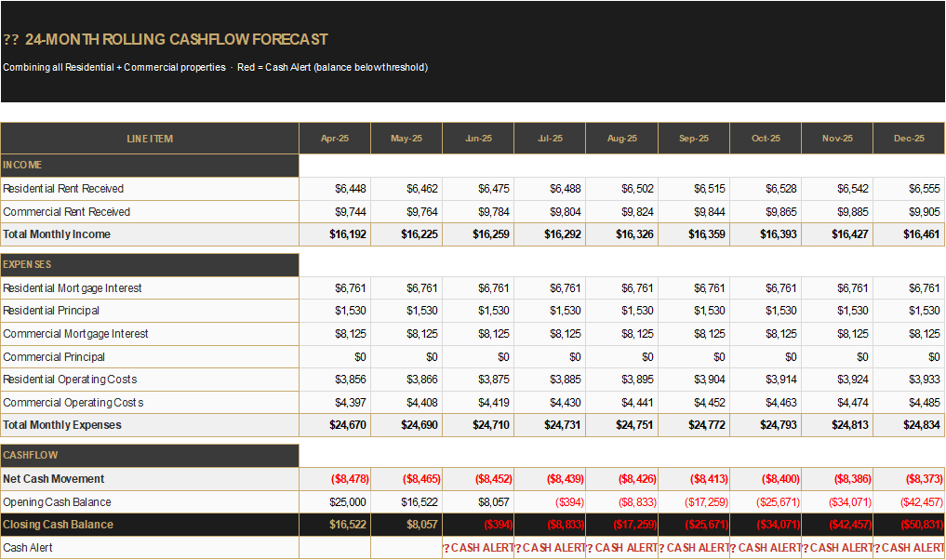Click the CASH ALERT cell under Jun-25
This screenshot has width=946, height=560.
[478, 548]
